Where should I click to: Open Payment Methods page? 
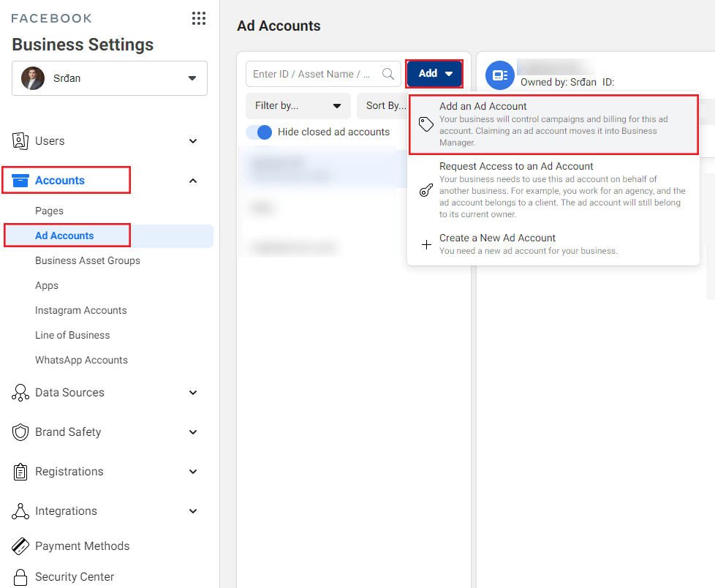[82, 546]
